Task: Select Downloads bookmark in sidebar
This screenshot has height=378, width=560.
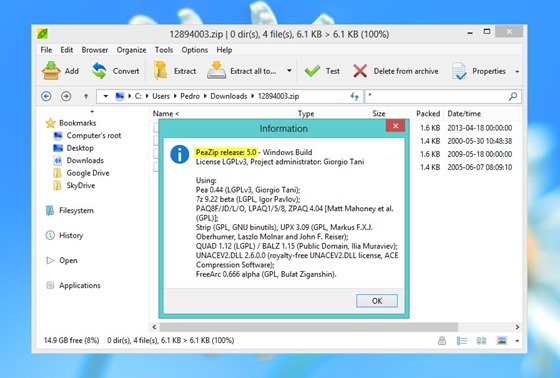Action: (x=85, y=160)
